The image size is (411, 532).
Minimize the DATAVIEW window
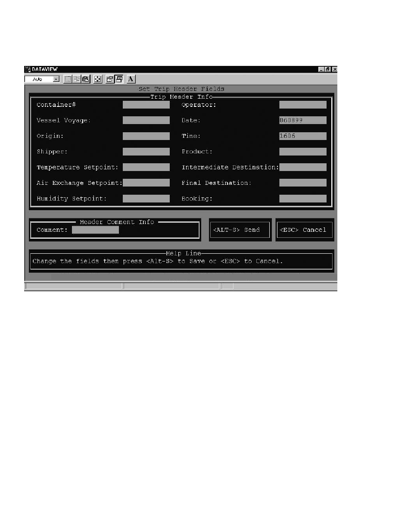pyautogui.click(x=321, y=69)
